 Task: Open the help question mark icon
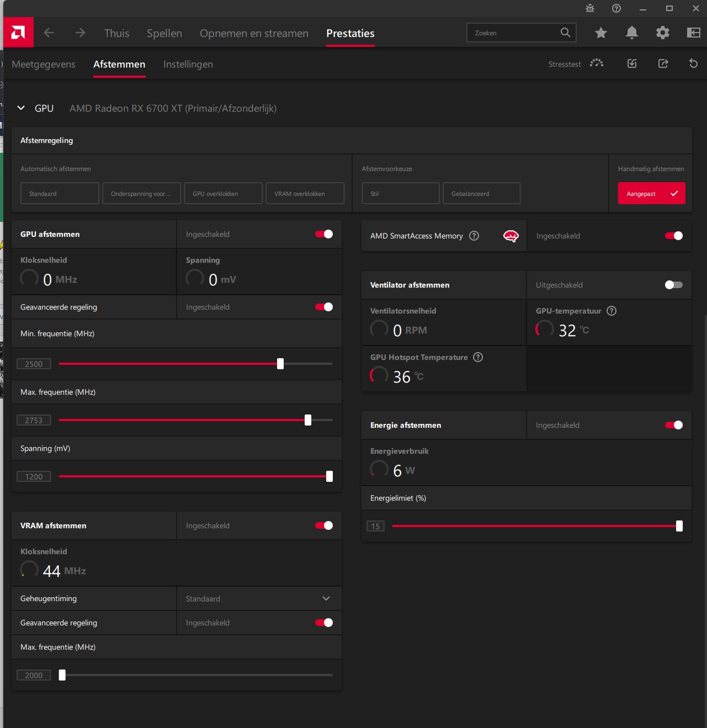coord(616,8)
